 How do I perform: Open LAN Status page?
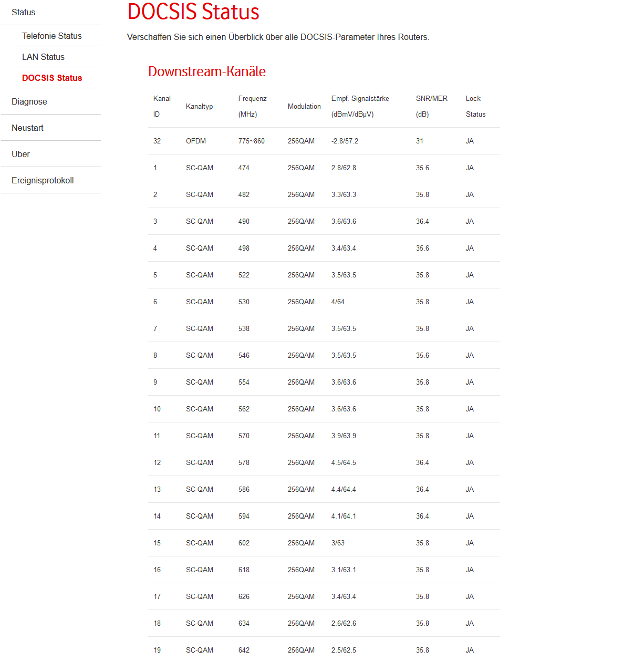[43, 57]
